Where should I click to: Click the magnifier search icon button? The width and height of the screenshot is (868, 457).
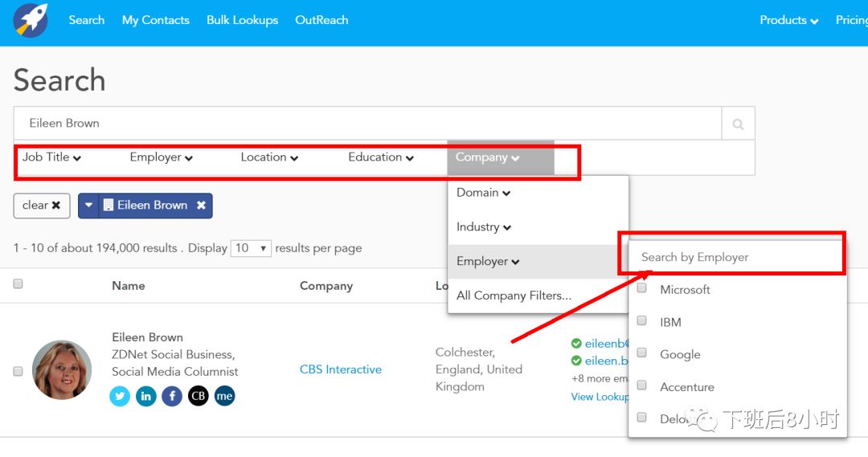tap(738, 124)
